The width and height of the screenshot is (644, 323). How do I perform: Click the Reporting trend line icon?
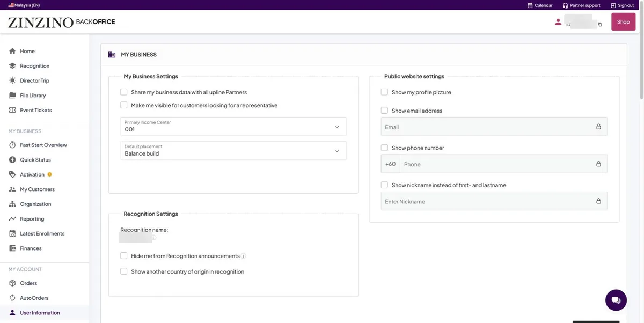tap(12, 219)
